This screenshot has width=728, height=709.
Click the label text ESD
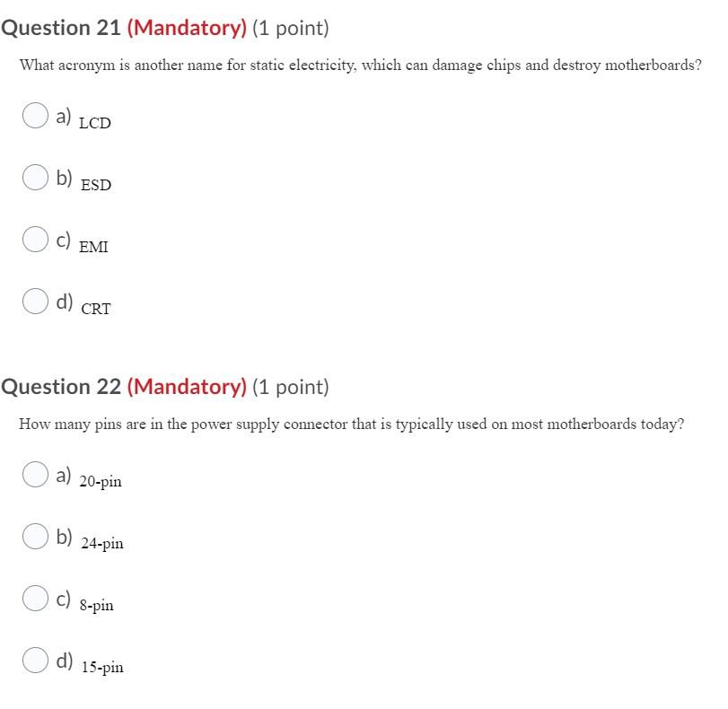[95, 185]
